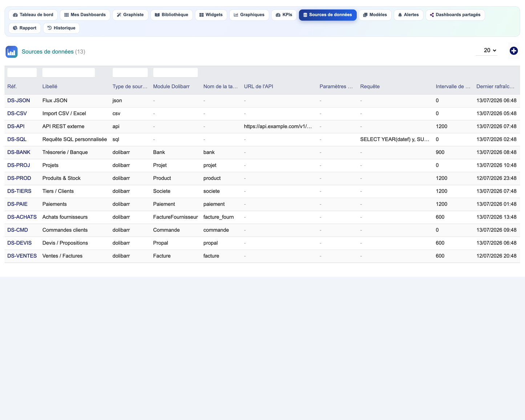Click the 'societe' table name cell
The height and width of the screenshot is (420, 525).
pyautogui.click(x=211, y=191)
